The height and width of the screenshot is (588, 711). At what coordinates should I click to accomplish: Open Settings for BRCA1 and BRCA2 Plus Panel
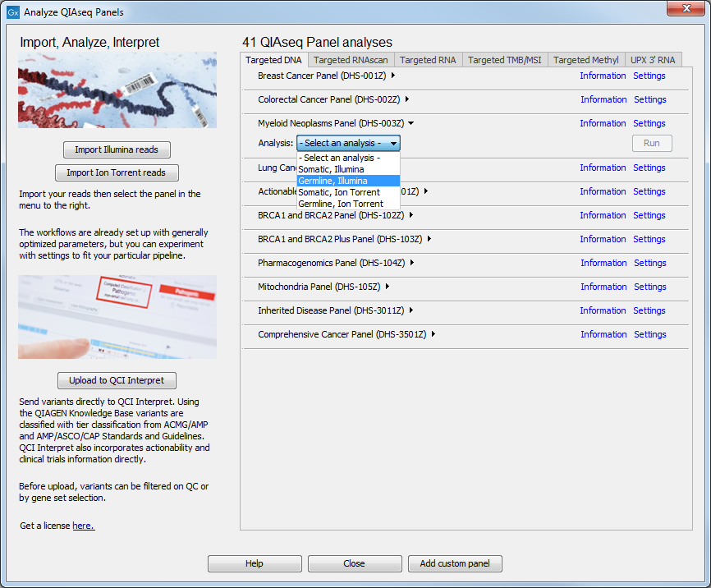[649, 239]
